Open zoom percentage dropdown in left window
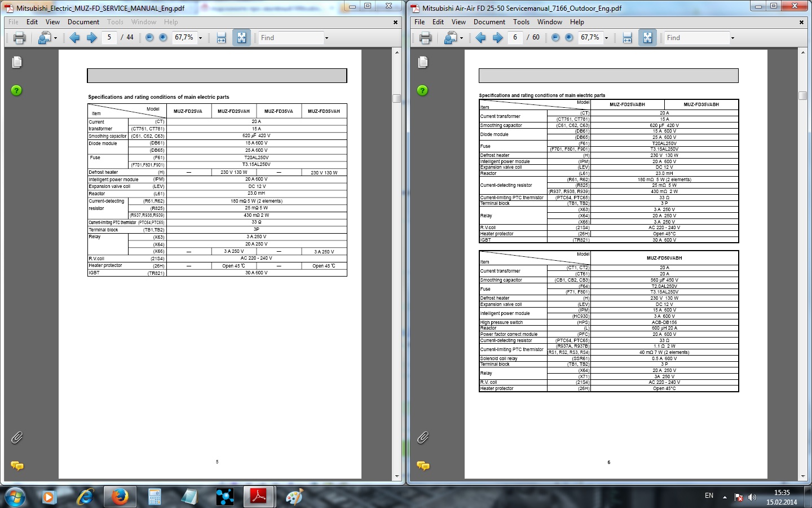 (x=200, y=38)
